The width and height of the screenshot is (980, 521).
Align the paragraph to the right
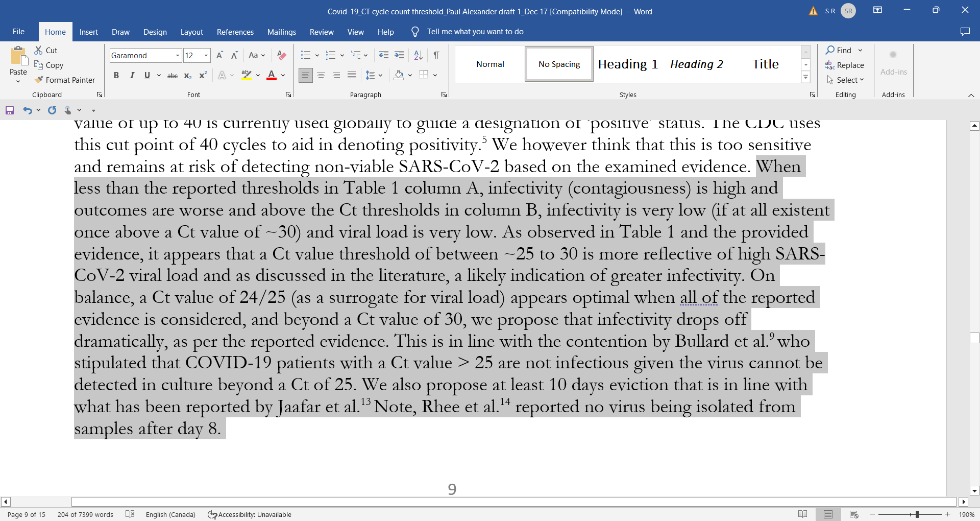point(336,76)
